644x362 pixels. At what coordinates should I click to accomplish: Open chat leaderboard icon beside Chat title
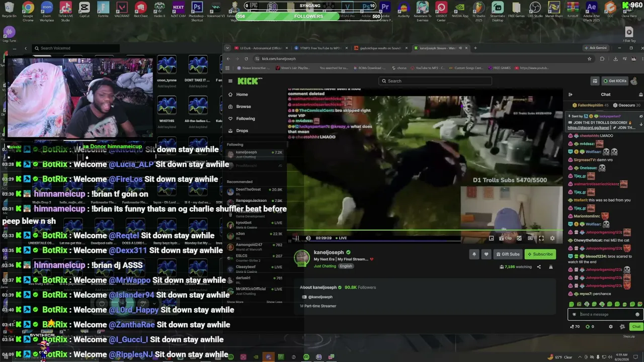[640, 95]
